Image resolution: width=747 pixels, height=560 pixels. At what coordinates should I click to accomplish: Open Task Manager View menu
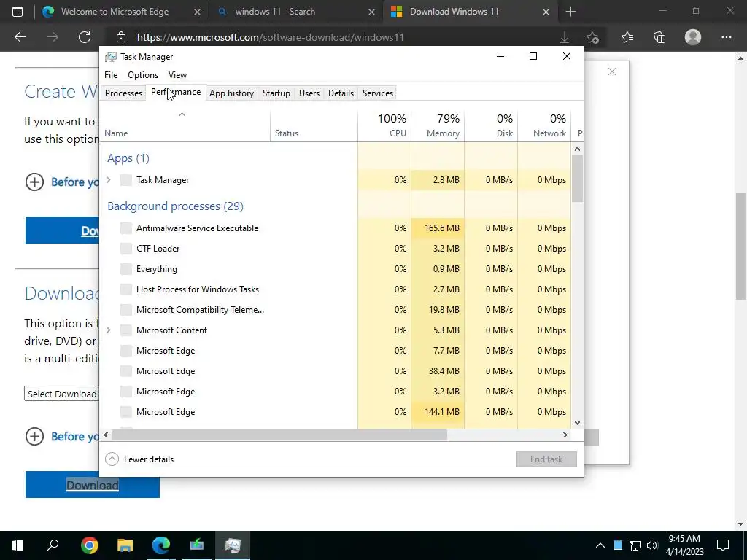point(177,75)
